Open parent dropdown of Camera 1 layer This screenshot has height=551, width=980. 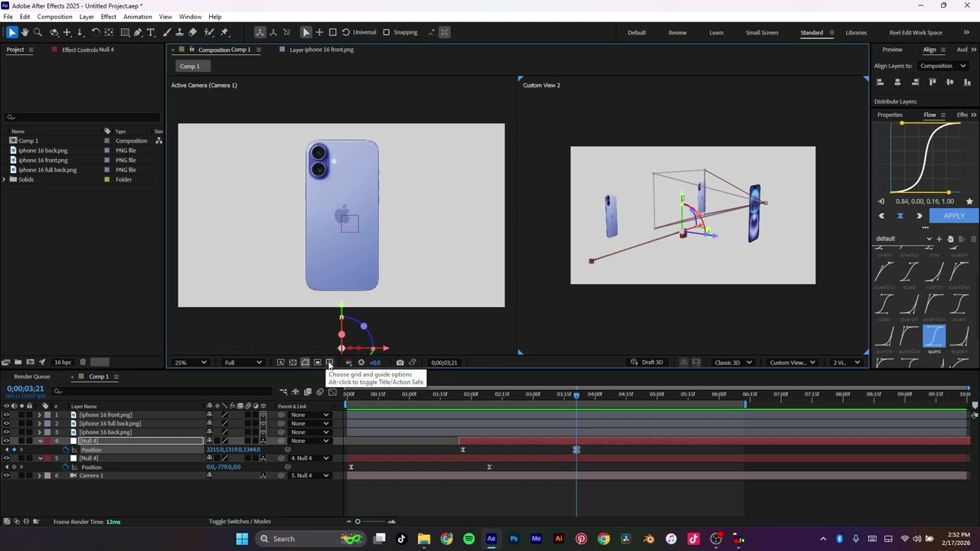(310, 475)
